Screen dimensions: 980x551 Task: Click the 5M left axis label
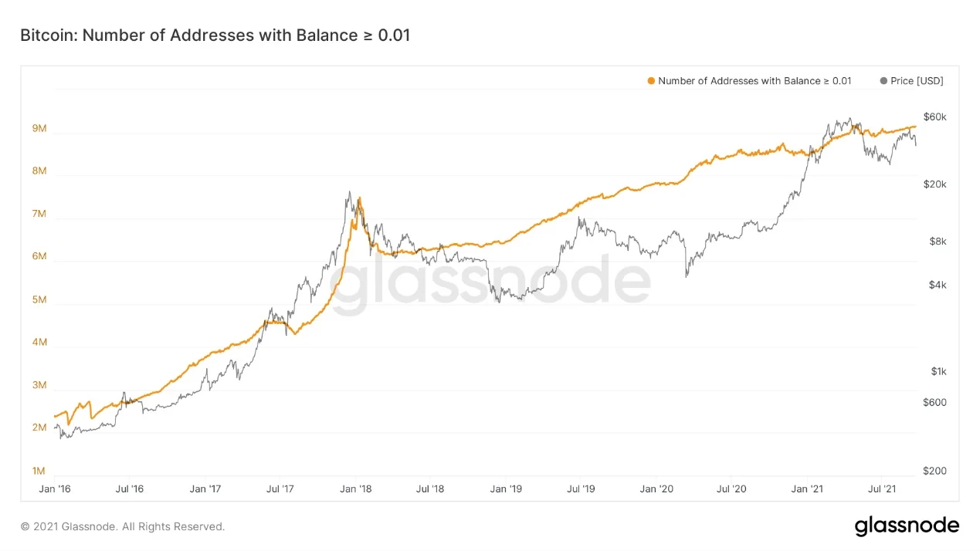point(39,299)
